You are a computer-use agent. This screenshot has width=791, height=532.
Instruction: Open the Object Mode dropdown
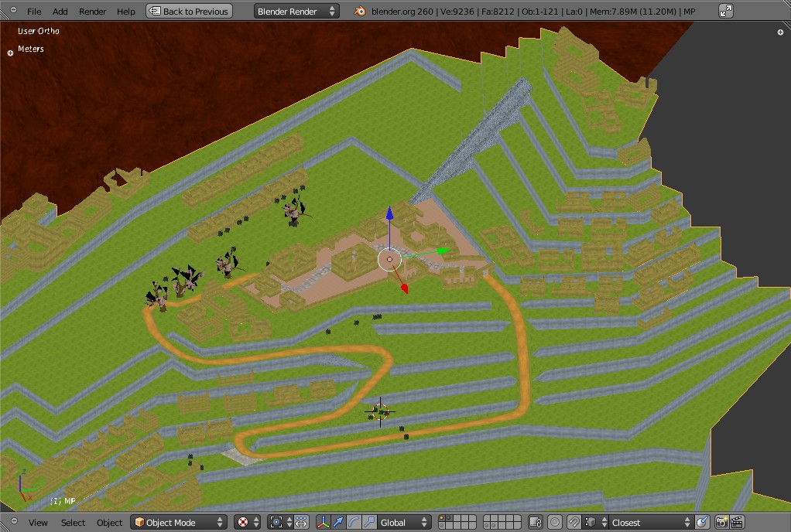[179, 523]
